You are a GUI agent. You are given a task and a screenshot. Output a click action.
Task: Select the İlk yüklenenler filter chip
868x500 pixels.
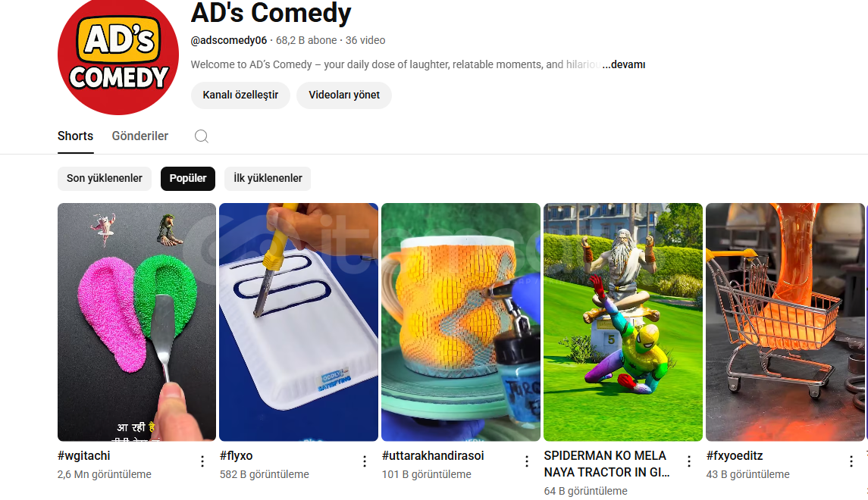click(268, 179)
